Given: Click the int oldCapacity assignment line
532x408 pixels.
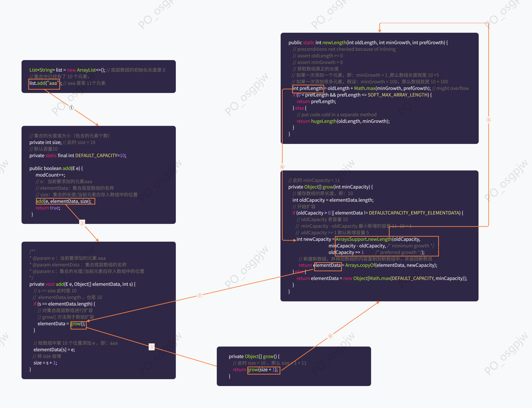Looking at the screenshot, I should [333, 200].
